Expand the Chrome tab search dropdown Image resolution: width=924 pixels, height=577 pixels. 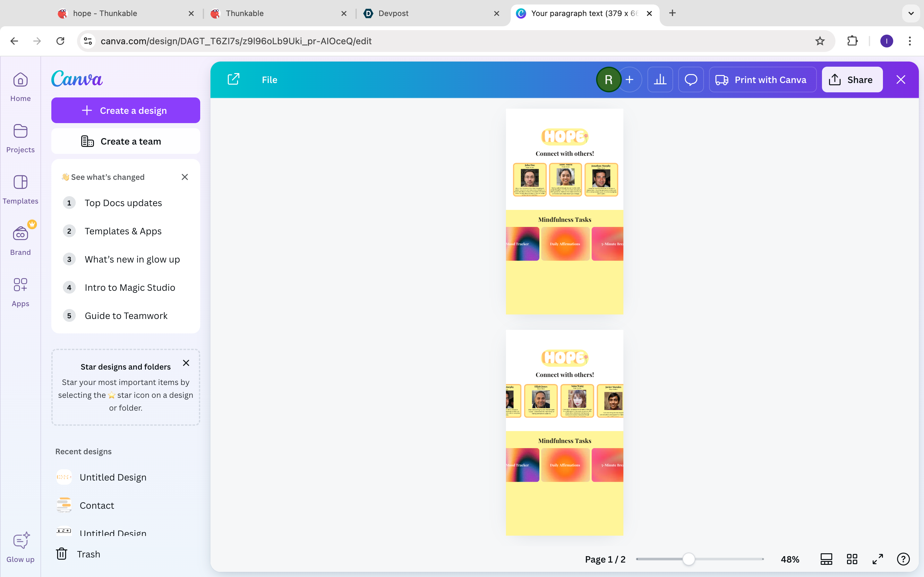(x=911, y=13)
